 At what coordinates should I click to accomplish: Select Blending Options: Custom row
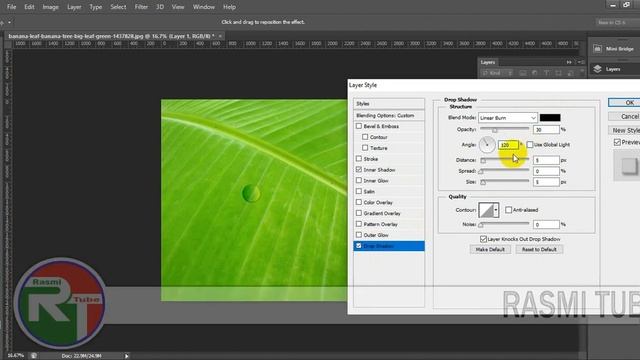(389, 116)
